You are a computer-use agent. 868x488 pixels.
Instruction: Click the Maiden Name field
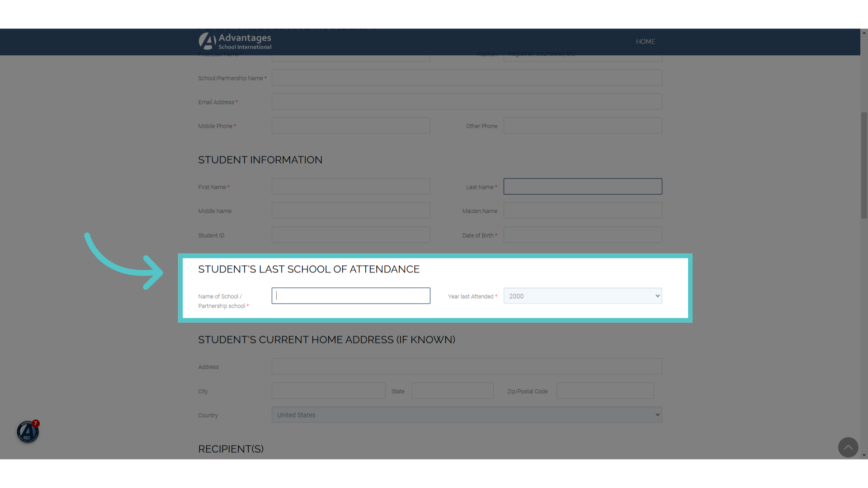(583, 211)
